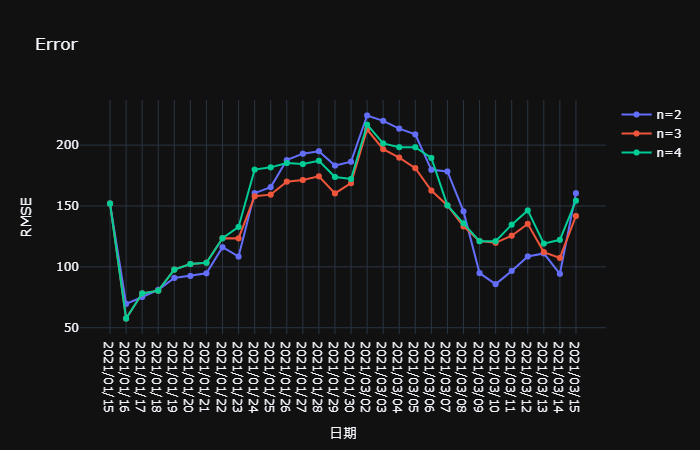700x450 pixels.
Task: Toggle the n=2 legend entry
Action: coord(651,115)
